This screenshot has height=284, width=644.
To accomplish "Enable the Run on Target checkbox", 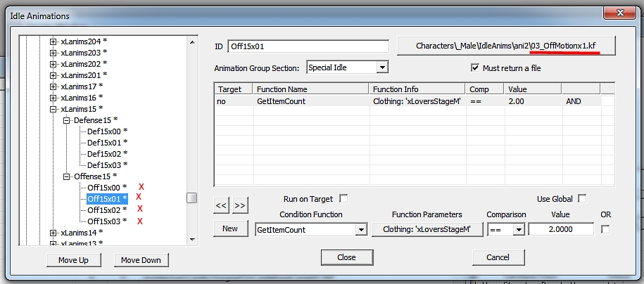I will pos(343,199).
